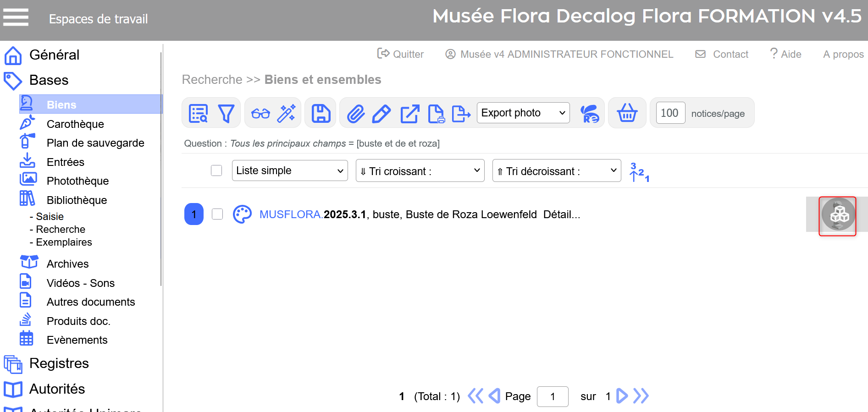Open the hamburger menu
Image resolution: width=868 pixels, height=412 pixels.
pyautogui.click(x=16, y=18)
